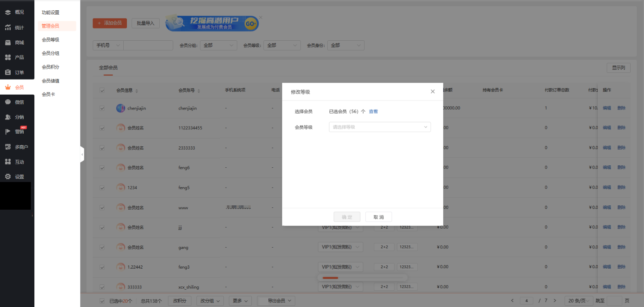Open 会员储值 menu item
The image size is (644, 307).
coord(51,81)
